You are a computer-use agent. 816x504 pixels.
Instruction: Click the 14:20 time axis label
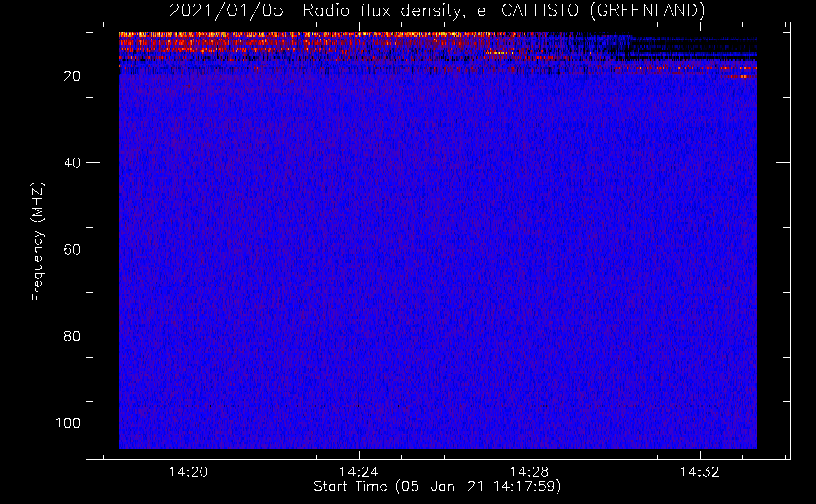coord(188,472)
